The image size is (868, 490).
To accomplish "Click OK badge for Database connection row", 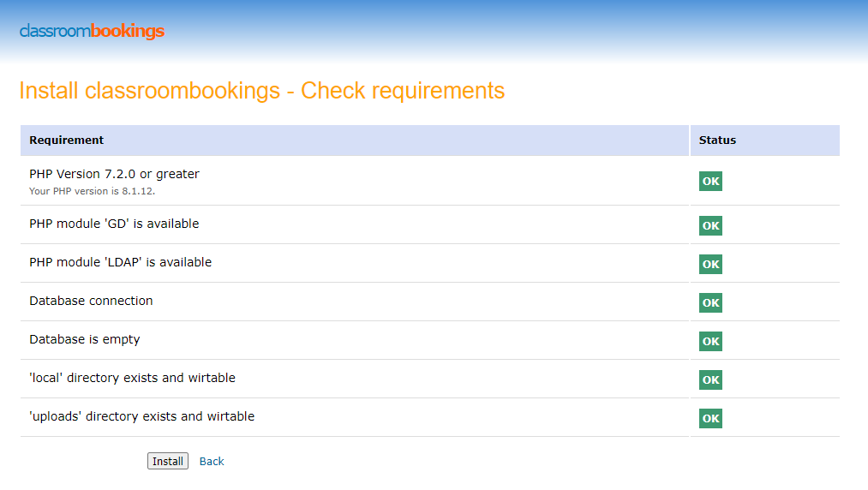I will (x=710, y=302).
